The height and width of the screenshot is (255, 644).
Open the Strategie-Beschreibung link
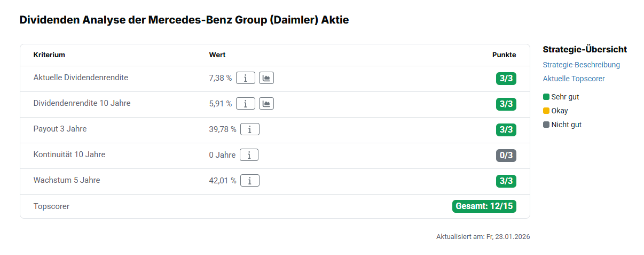(x=581, y=65)
